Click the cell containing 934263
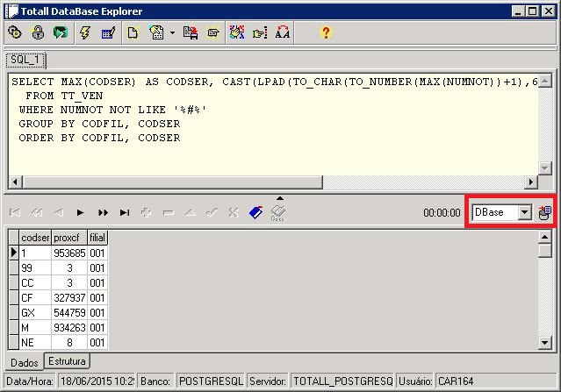The image size is (561, 392). pos(69,328)
